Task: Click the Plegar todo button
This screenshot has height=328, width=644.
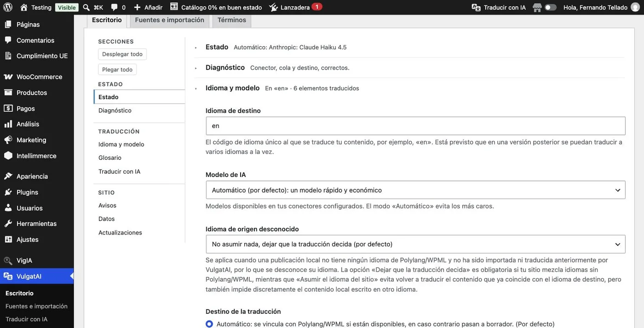Action: coord(117,70)
